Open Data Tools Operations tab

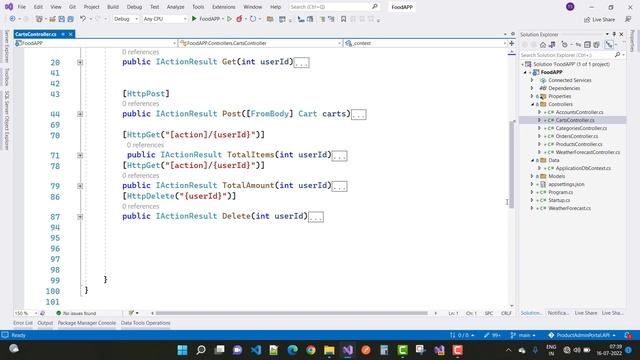145,323
